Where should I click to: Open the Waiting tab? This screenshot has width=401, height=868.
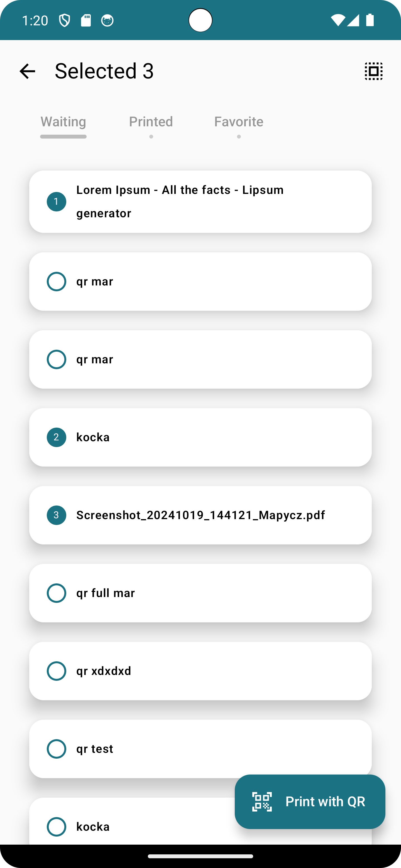pyautogui.click(x=63, y=122)
